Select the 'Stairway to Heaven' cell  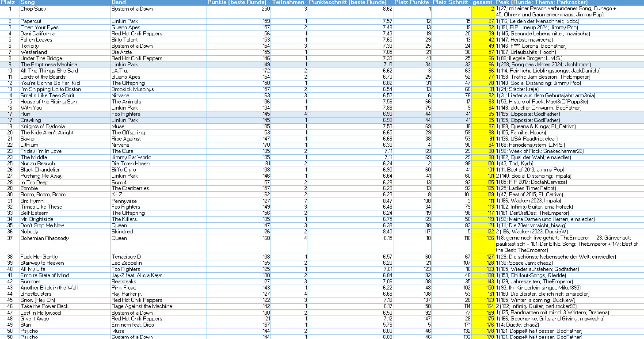coord(65,263)
